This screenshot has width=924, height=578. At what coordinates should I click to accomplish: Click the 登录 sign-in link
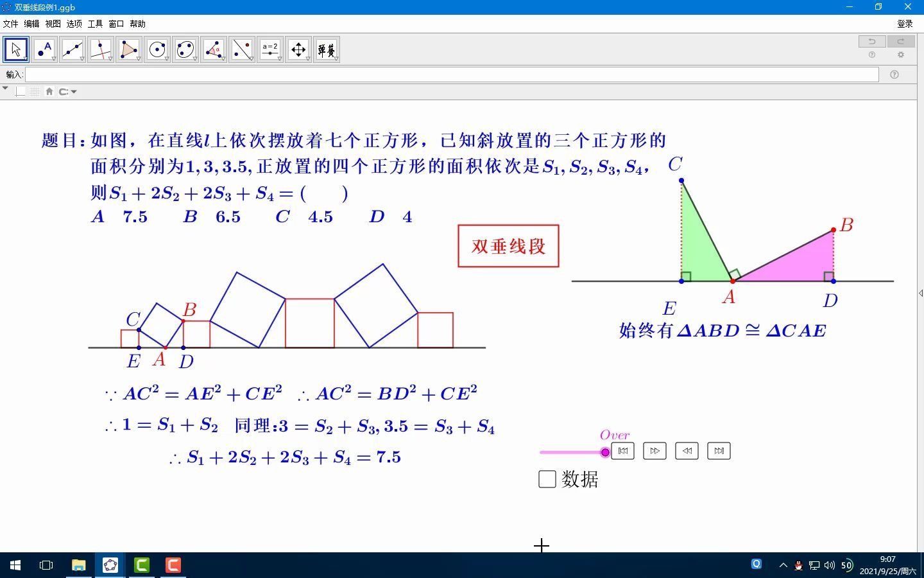coord(905,24)
